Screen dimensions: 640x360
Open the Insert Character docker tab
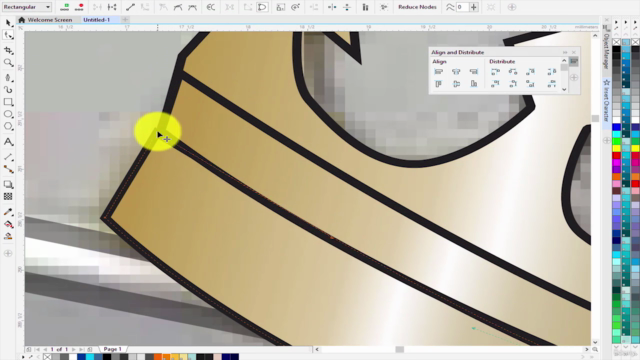tap(607, 101)
